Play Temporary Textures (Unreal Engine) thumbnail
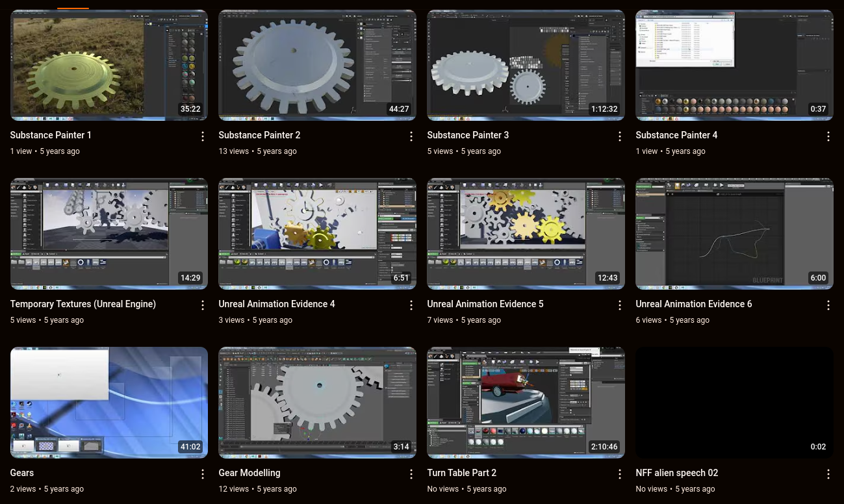Screen dimensions: 844x504 (109, 234)
